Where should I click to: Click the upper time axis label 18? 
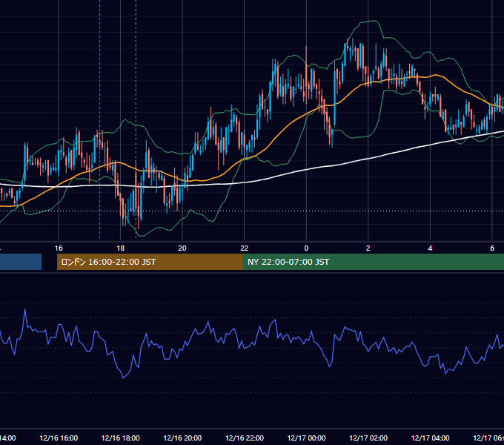point(120,248)
